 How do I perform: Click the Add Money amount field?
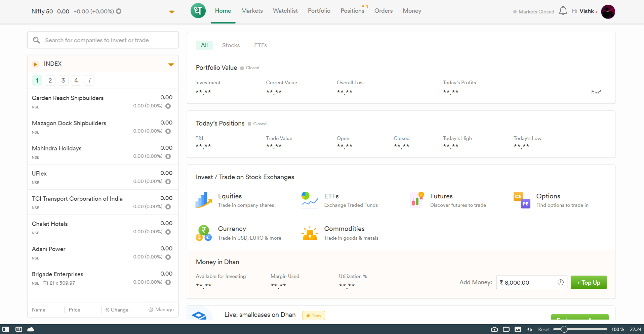point(531,282)
